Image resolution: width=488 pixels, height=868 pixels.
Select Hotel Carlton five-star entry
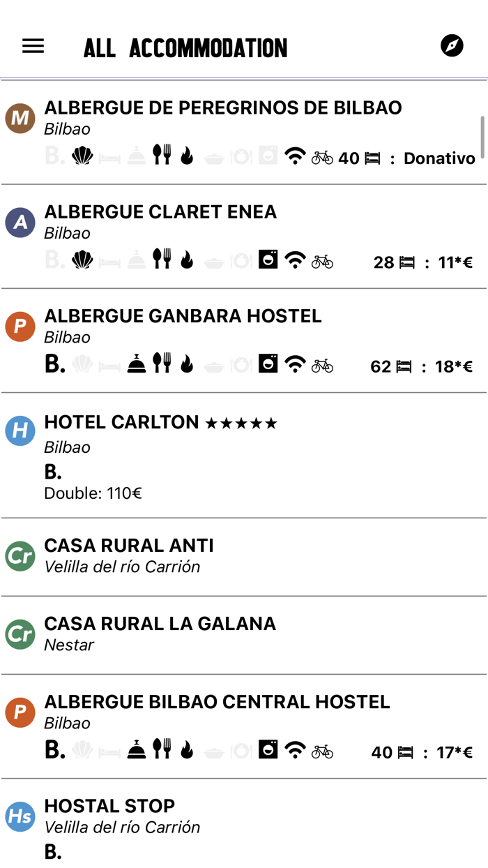coord(160,423)
